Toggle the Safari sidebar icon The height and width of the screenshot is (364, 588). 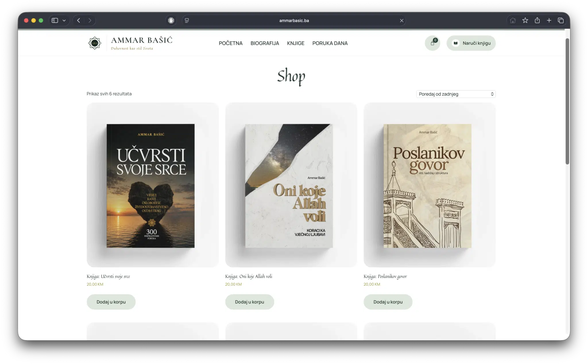55,20
